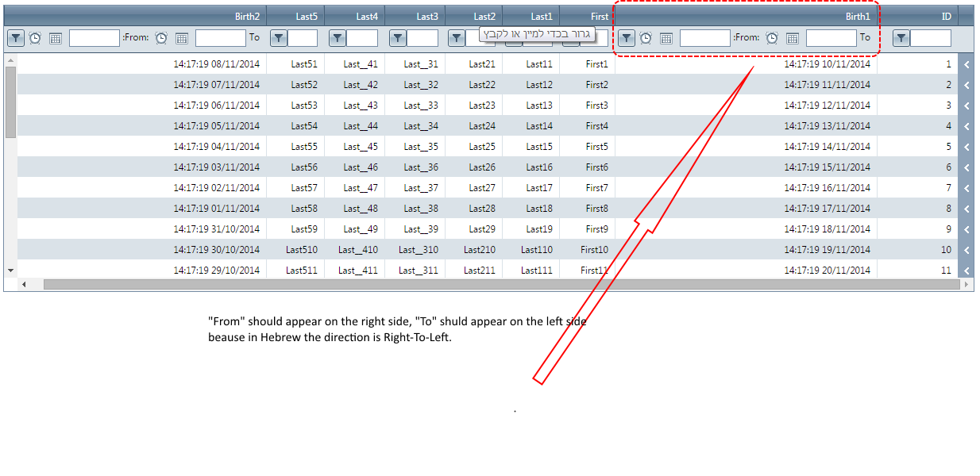
Task: Sort by the Last2 column header
Action: pyautogui.click(x=474, y=16)
